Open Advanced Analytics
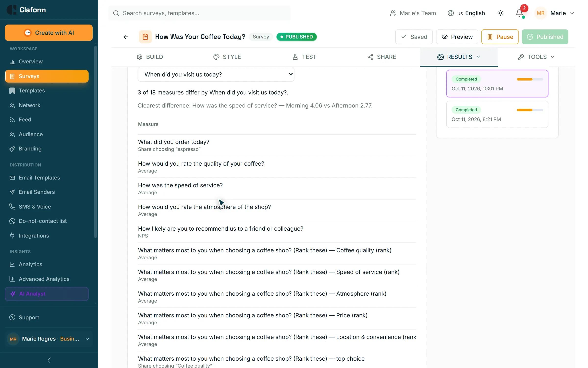 pos(47,279)
